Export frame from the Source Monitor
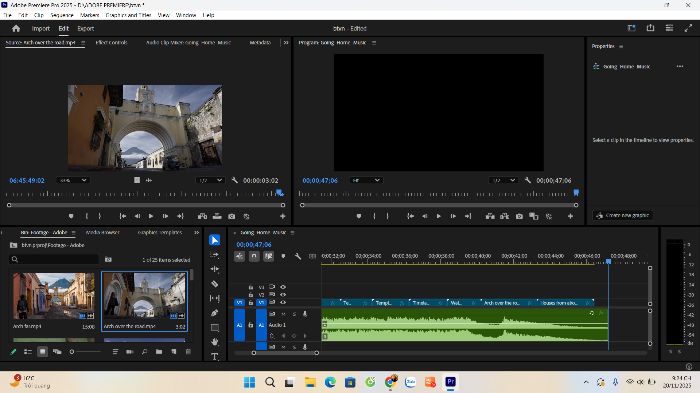The height and width of the screenshot is (393, 700). (x=232, y=216)
